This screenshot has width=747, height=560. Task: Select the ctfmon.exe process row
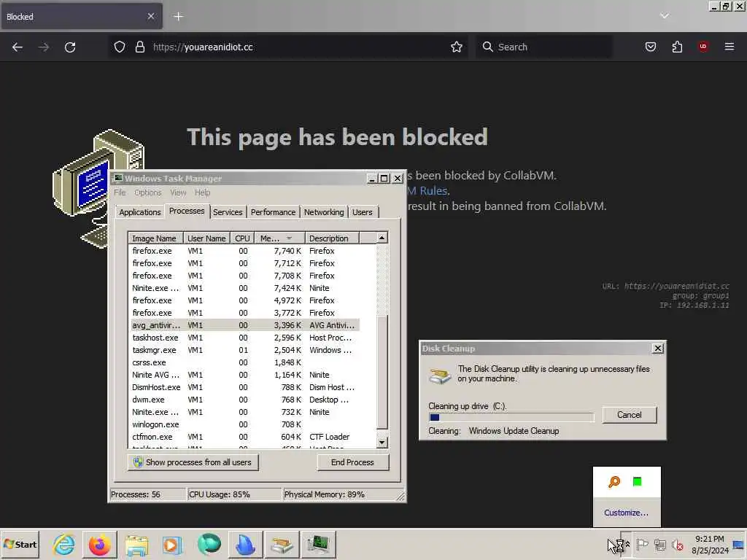[x=245, y=437]
